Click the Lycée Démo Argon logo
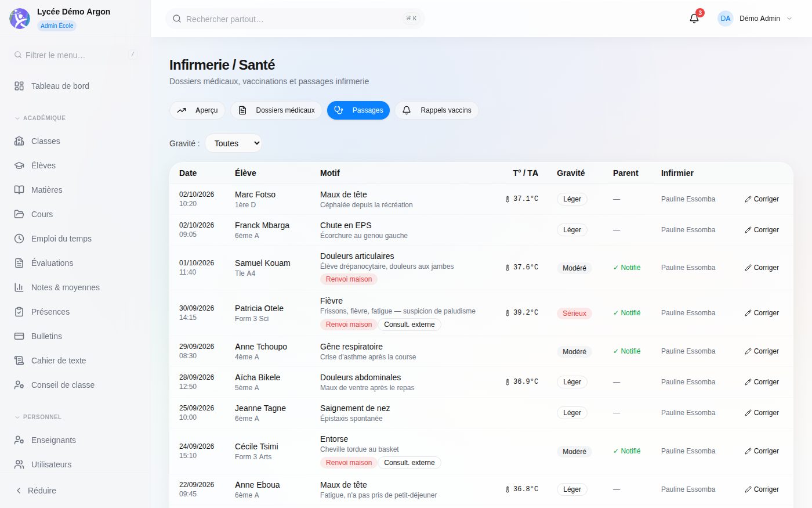Viewport: 812px width, 508px height. [x=20, y=19]
